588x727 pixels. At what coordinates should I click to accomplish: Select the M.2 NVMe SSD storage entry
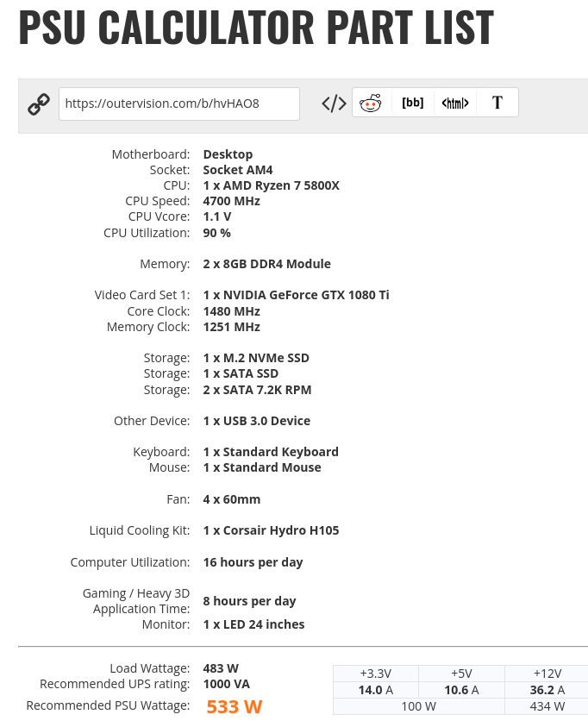(x=256, y=358)
